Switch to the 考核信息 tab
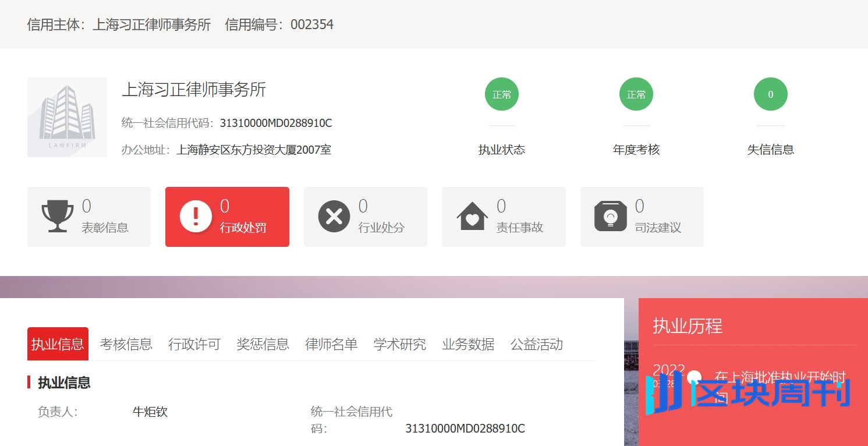Screen dimensions: 868x446 point(126,344)
